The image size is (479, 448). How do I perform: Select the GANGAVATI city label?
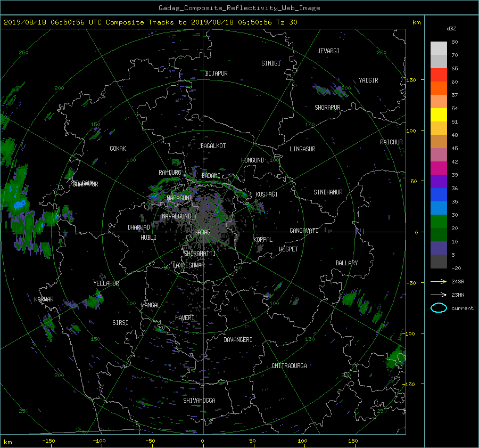pyautogui.click(x=304, y=231)
